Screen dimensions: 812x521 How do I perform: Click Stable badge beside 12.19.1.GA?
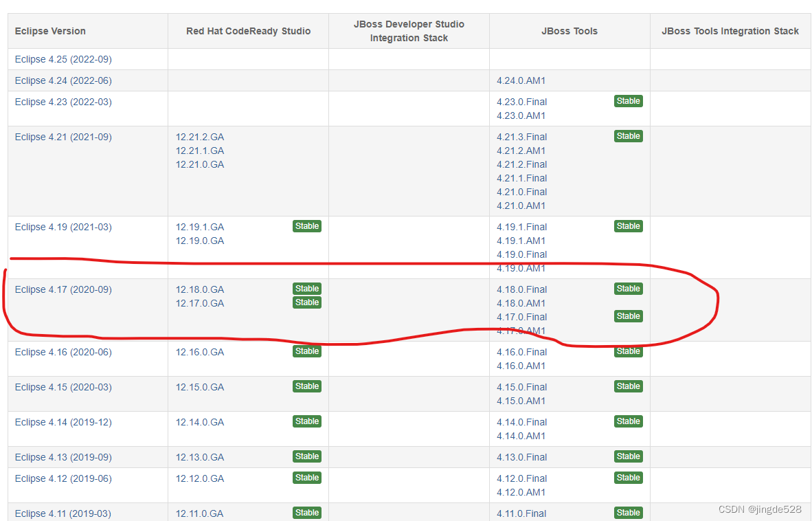(307, 226)
